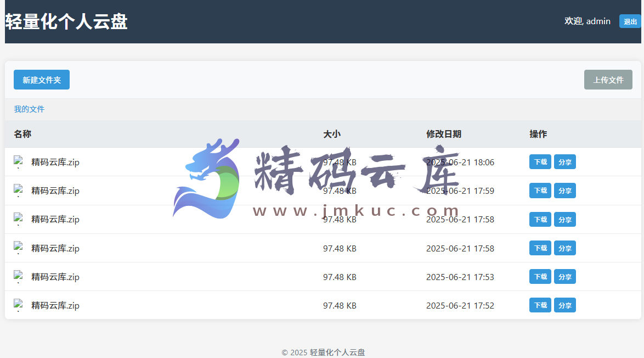
Task: Click the 修改日期 column header
Action: click(x=444, y=134)
